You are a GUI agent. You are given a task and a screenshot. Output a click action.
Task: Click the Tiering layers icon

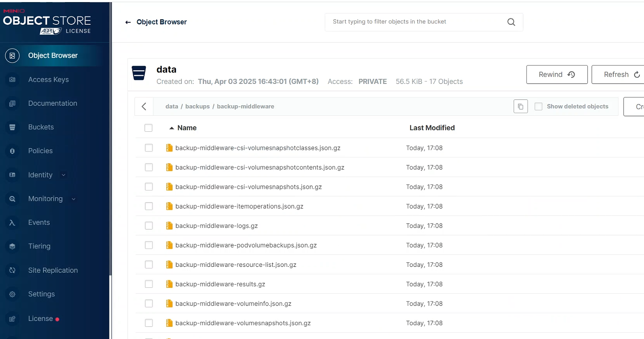(x=12, y=246)
